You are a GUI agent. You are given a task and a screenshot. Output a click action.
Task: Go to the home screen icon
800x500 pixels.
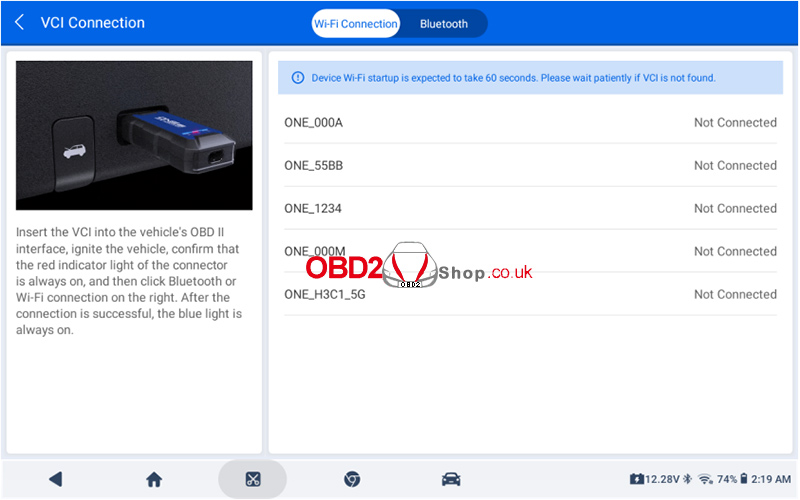154,479
